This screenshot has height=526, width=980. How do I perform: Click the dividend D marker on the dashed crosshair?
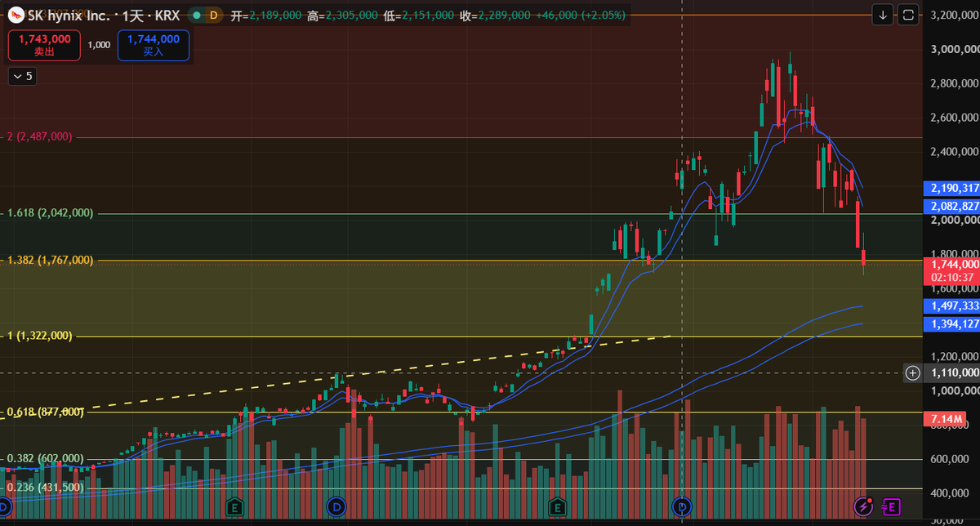(x=684, y=507)
